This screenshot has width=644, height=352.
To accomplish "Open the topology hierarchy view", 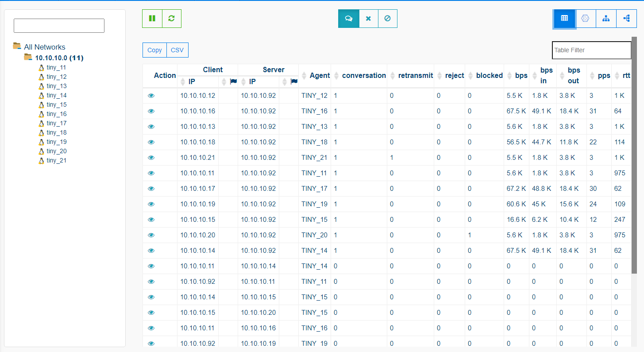I will coord(606,19).
